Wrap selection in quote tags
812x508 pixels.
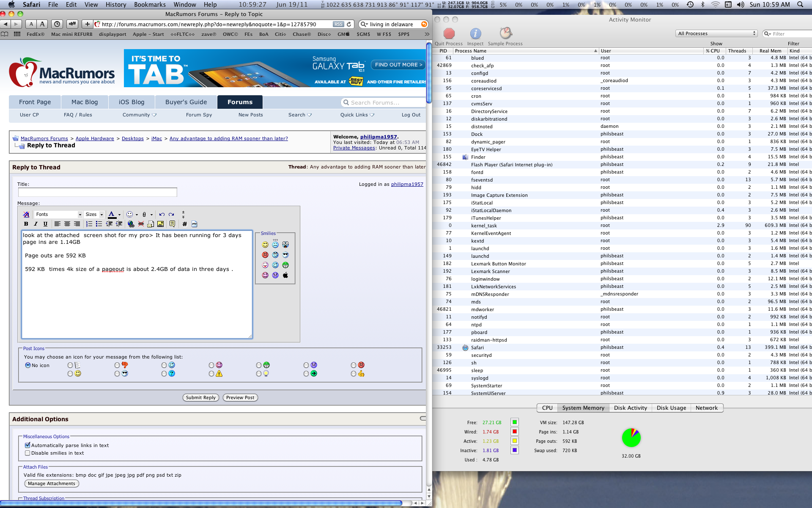coord(172,224)
